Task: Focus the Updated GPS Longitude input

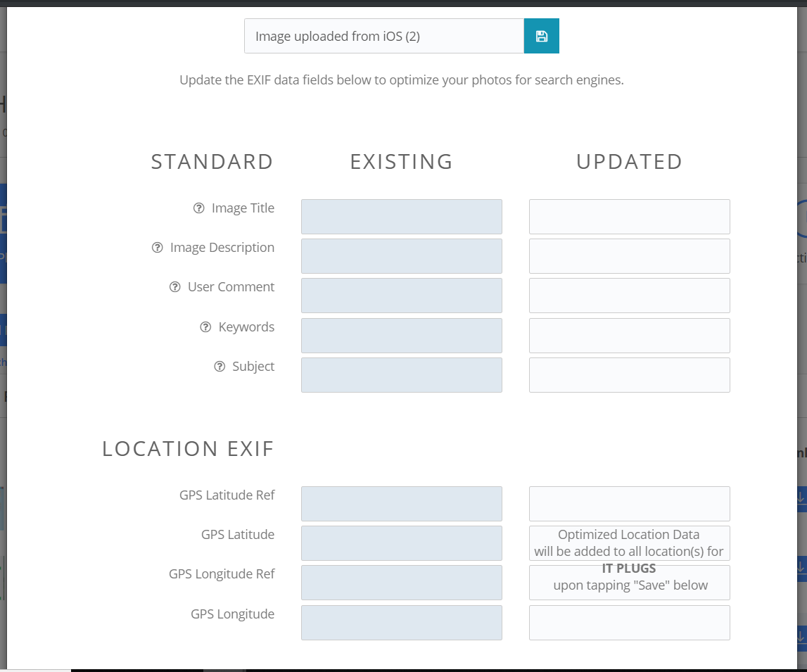Action: [x=629, y=623]
